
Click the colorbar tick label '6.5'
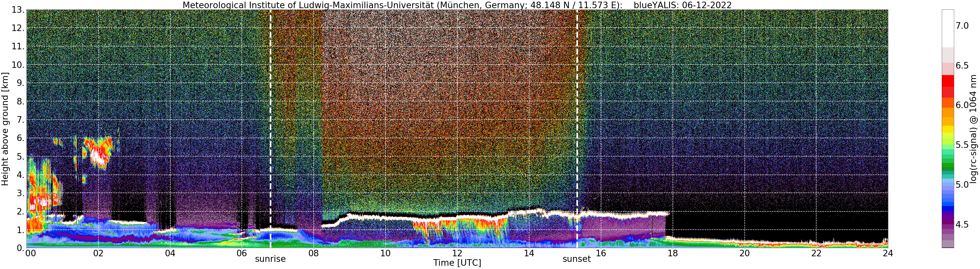click(962, 65)
